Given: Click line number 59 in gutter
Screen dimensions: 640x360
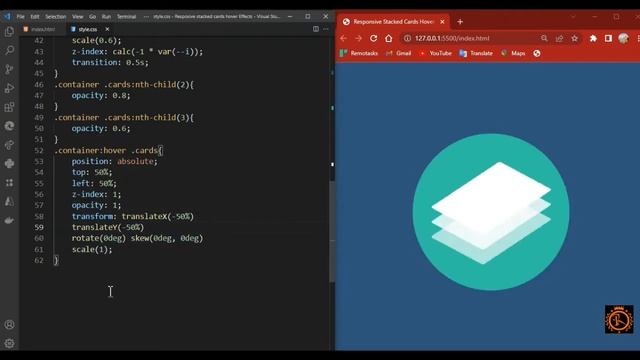Looking at the screenshot, I should point(39,227).
